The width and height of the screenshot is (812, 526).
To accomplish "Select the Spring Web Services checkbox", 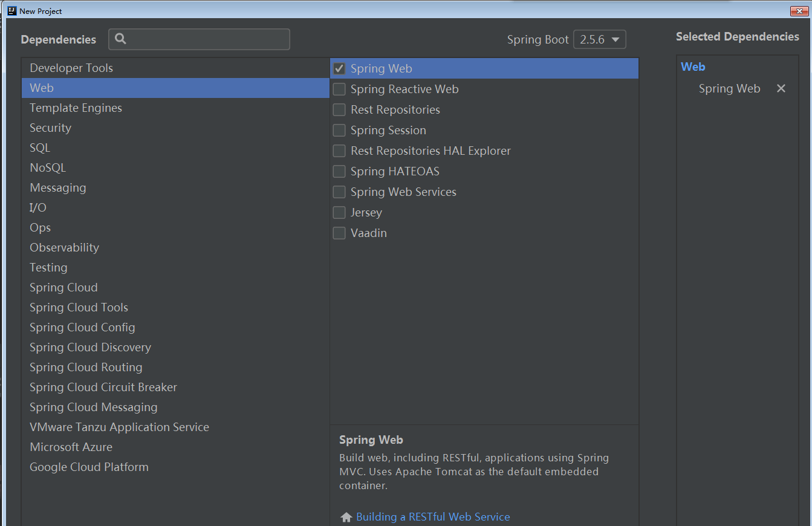I will pos(339,192).
